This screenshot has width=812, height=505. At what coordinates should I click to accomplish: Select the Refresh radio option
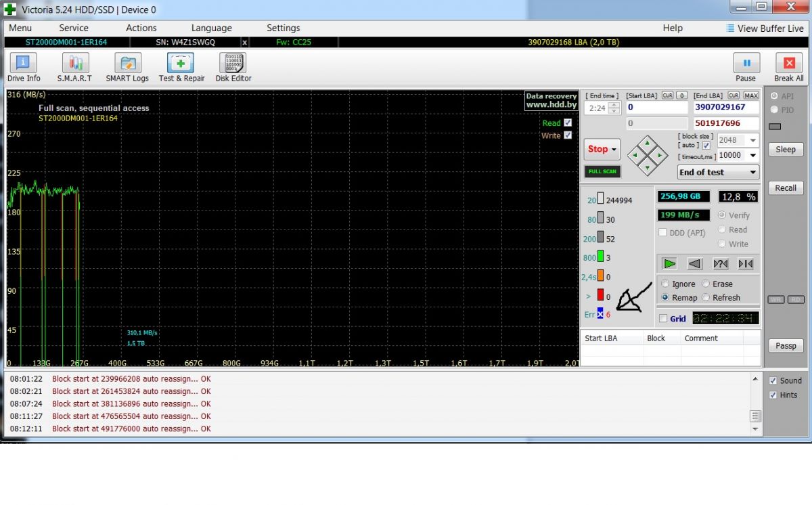click(706, 297)
